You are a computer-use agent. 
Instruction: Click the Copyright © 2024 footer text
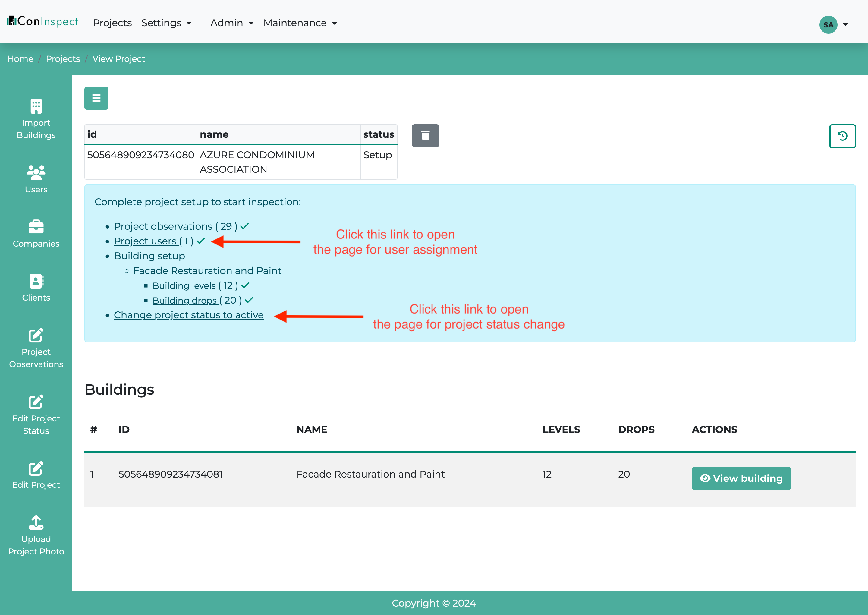coord(434,603)
